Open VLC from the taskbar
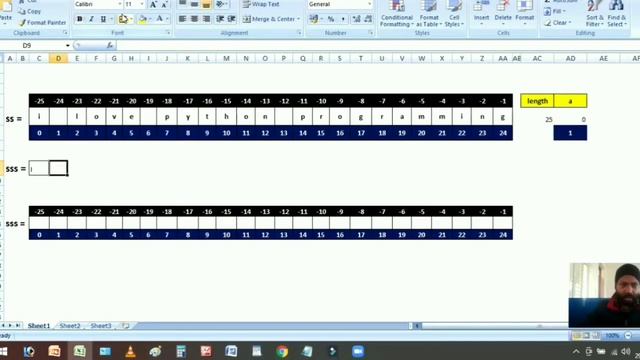 [130, 351]
